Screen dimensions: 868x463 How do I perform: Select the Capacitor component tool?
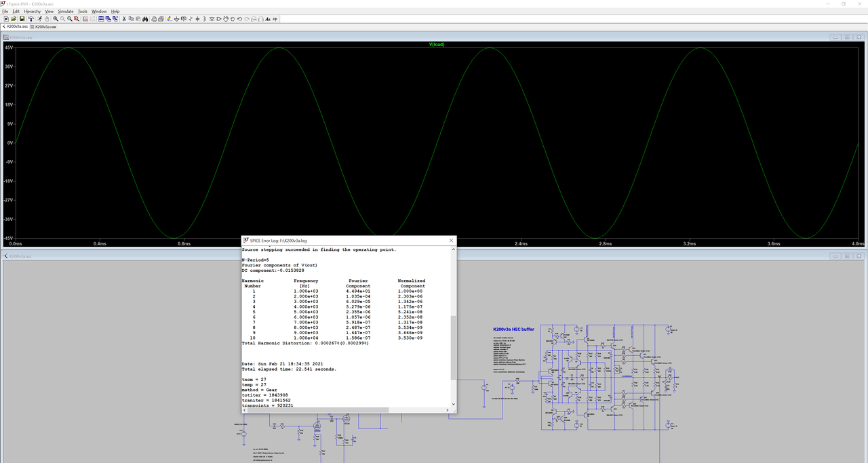[197, 18]
